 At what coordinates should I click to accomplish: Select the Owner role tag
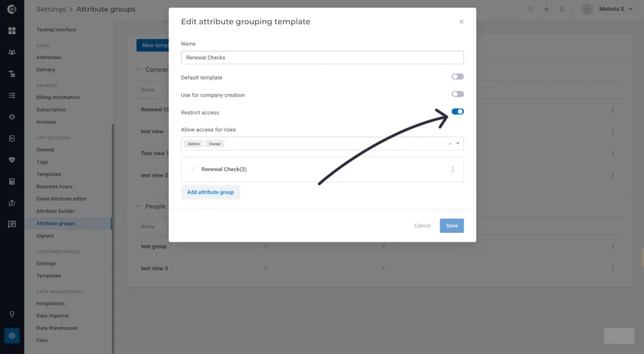click(215, 144)
